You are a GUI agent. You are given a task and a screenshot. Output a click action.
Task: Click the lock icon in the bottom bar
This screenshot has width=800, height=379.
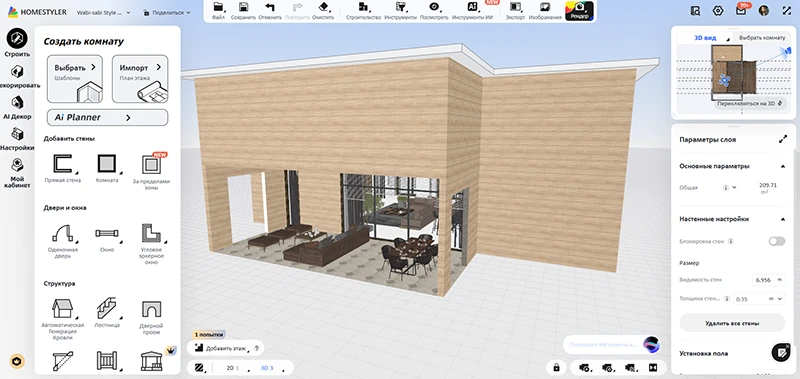[x=556, y=367]
